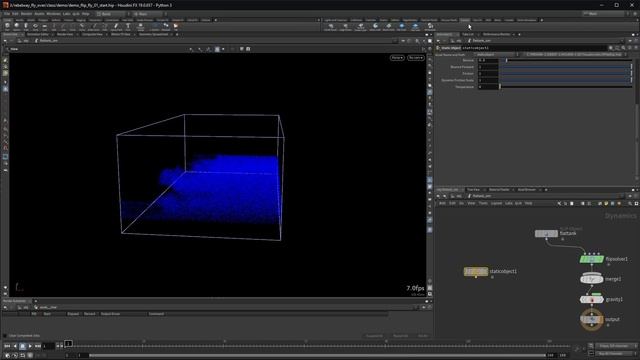Click the Suspend All button
This screenshot has height=360, width=640.
click(x=374, y=336)
